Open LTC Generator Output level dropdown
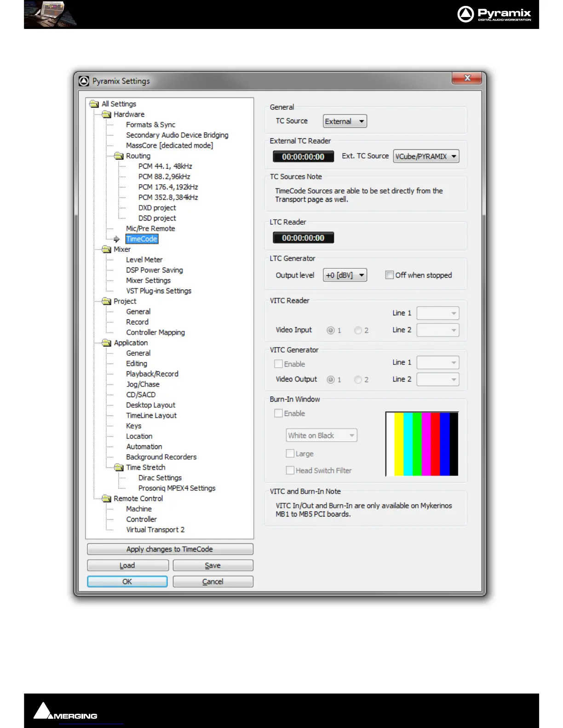Screen dimensions: 563x728 [x=345, y=275]
